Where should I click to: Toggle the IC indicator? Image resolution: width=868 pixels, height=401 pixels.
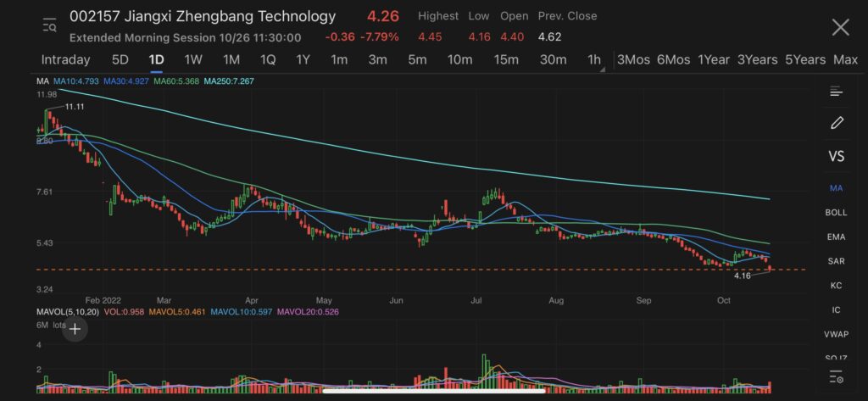point(836,310)
